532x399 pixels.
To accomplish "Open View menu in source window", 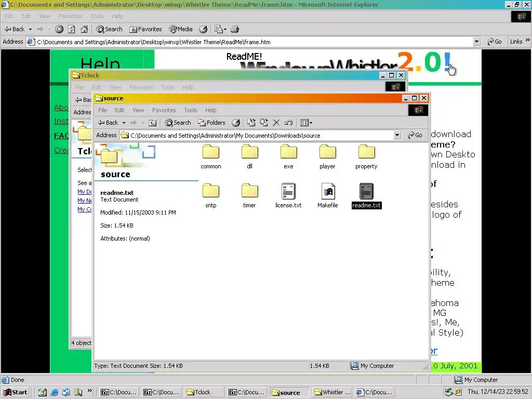I will coord(138,110).
